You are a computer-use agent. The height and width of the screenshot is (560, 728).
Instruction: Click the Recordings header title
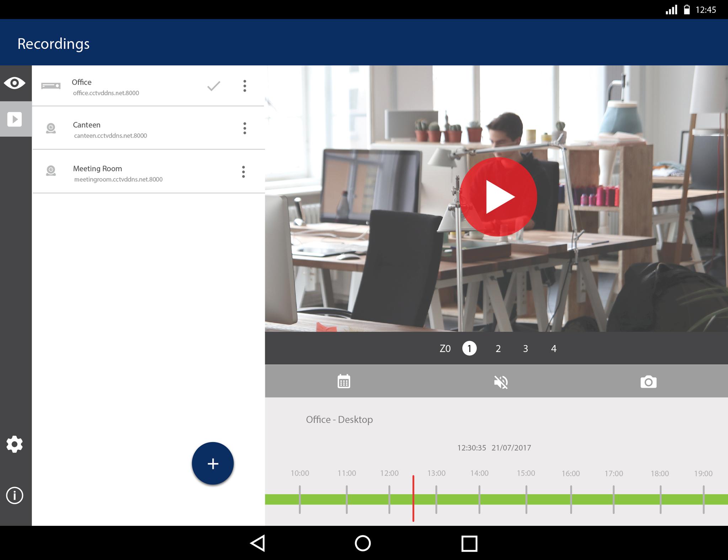click(x=53, y=44)
